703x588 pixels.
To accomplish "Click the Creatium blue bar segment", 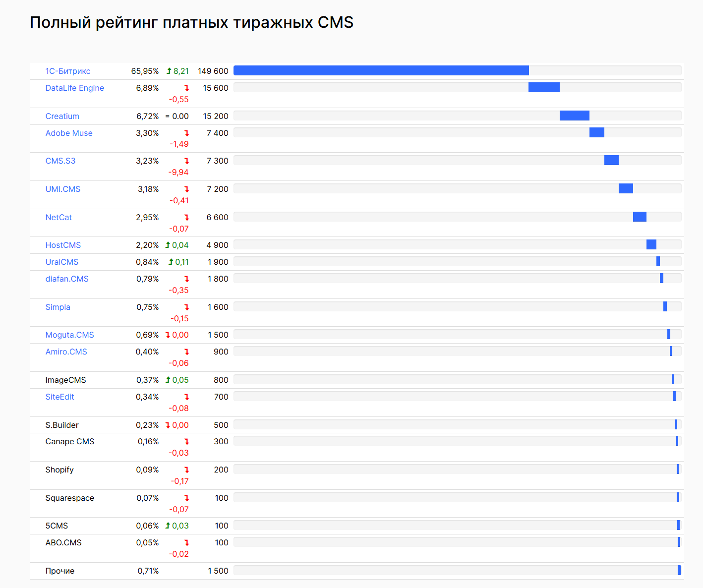I will (575, 116).
